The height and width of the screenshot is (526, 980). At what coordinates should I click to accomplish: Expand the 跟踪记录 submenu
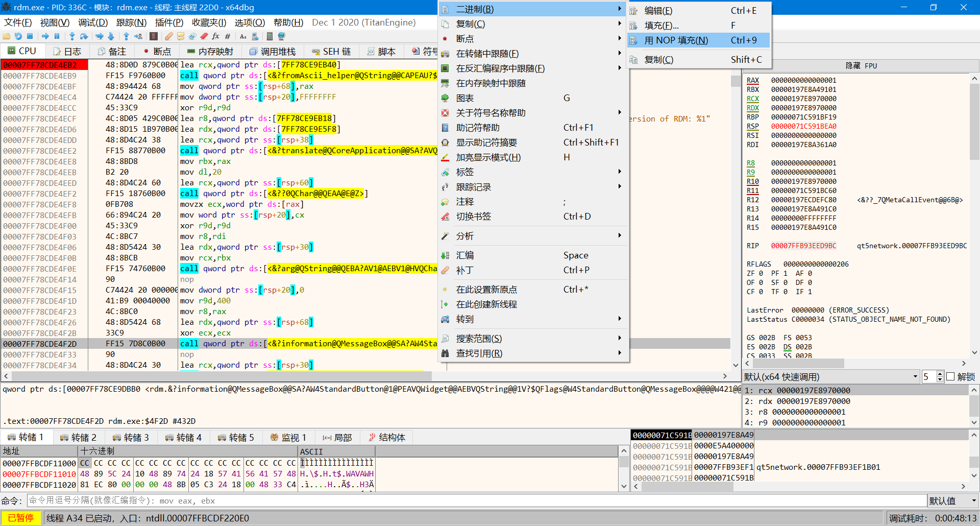point(532,187)
